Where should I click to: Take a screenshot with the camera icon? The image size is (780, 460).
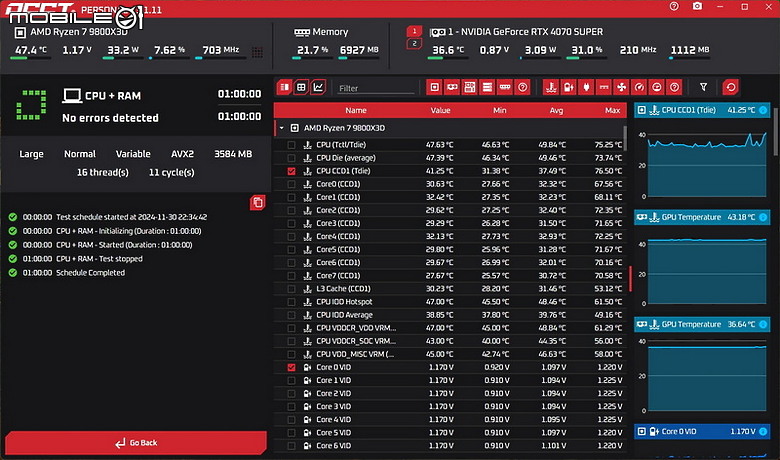697,6
